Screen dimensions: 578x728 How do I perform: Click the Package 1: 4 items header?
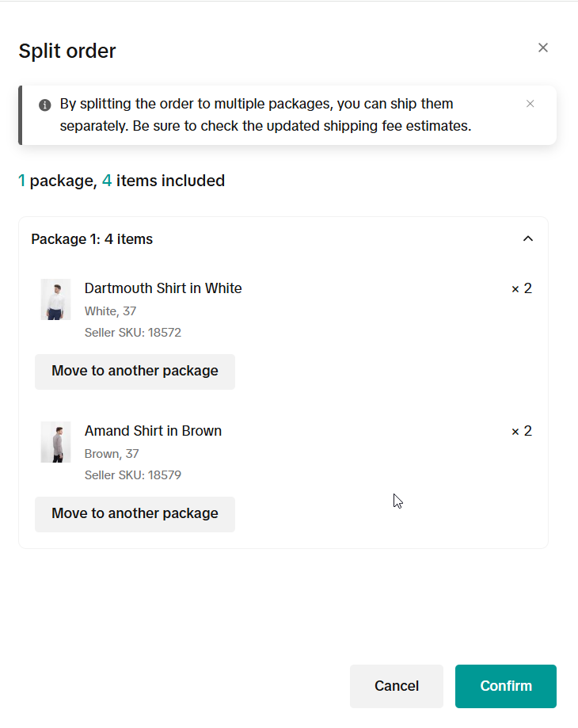pyautogui.click(x=92, y=239)
